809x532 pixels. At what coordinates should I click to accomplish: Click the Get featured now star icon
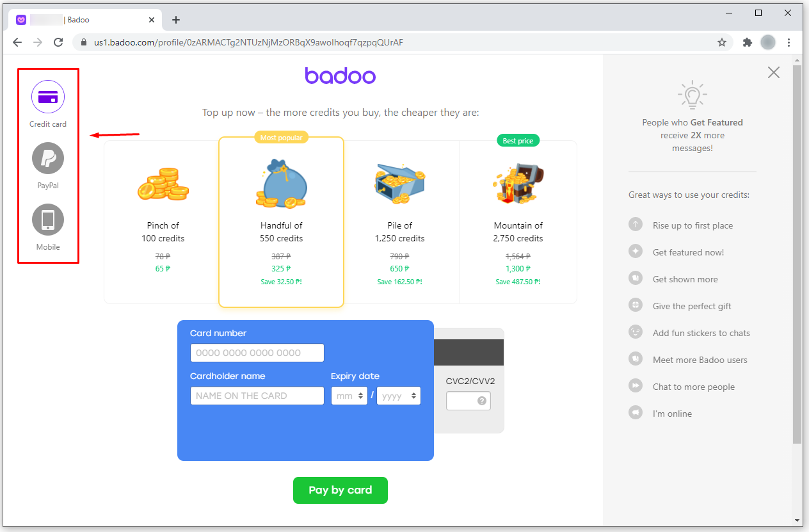(636, 252)
